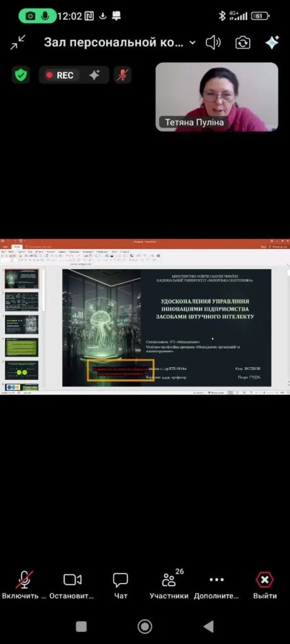Screen dimensions: 290x644
Task: Tap the 'Тетяна Пуліна' name label
Action: click(x=194, y=123)
